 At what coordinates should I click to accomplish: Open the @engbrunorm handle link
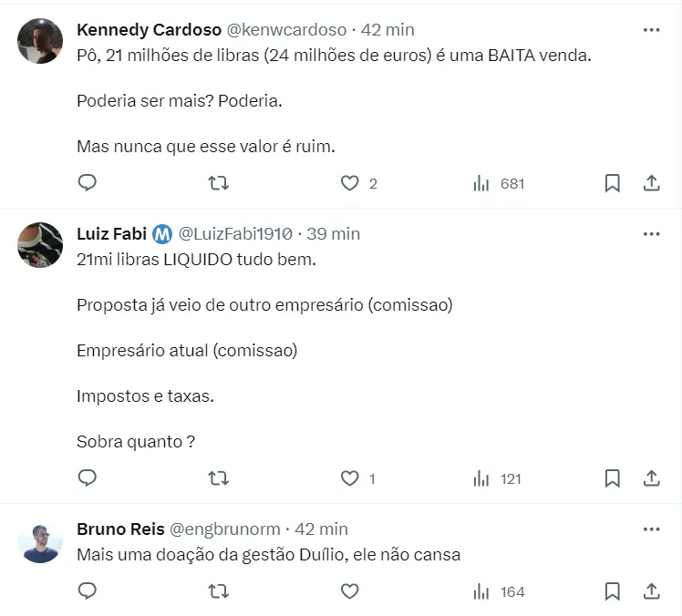click(x=224, y=529)
